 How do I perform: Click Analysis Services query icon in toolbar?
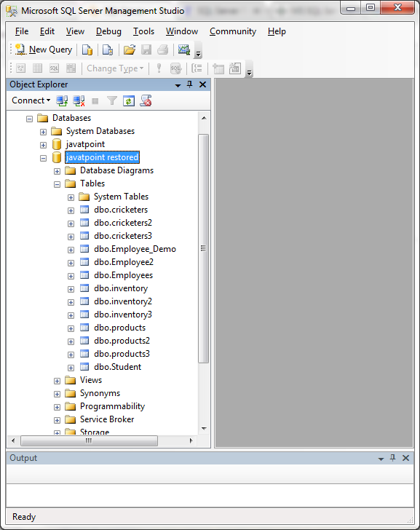coord(108,50)
